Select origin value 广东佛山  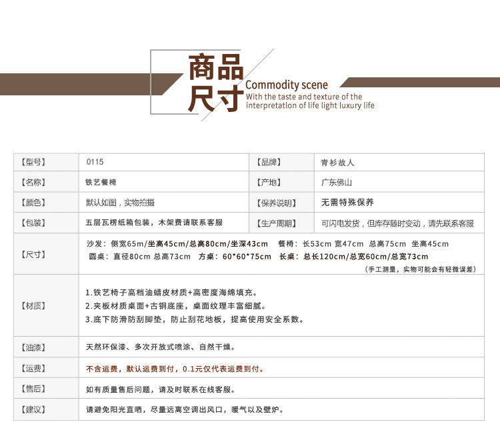pyautogui.click(x=337, y=183)
